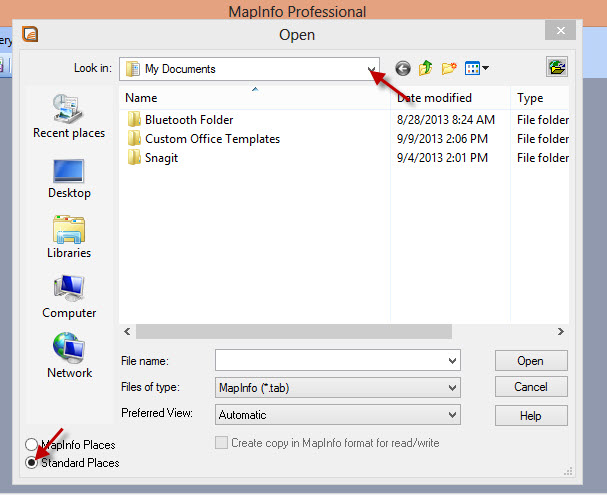
Task: Click date 9/9/2013 2:06 PM cell
Action: pos(442,139)
